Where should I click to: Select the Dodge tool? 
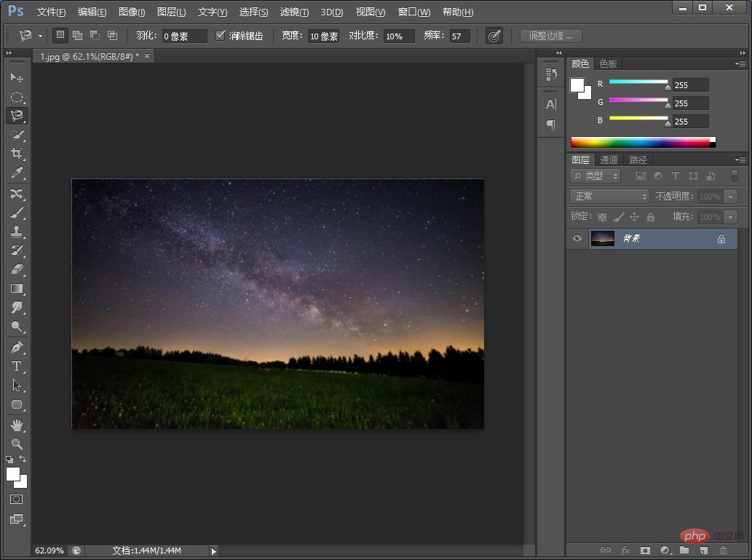pos(17,327)
